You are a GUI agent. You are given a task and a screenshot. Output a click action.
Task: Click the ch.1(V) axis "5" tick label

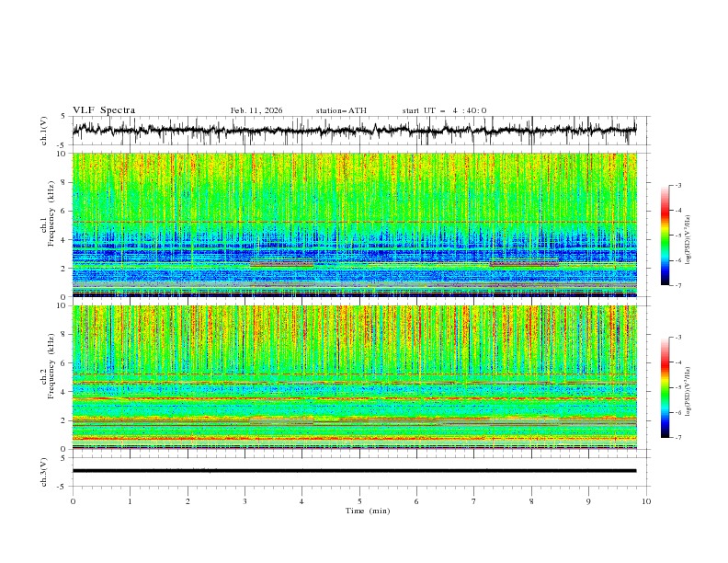coord(63,116)
